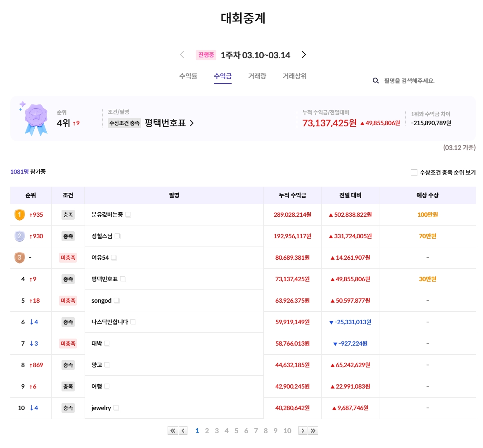The width and height of the screenshot is (483, 448).
Task: Click the search magnifier icon
Action: click(x=376, y=81)
